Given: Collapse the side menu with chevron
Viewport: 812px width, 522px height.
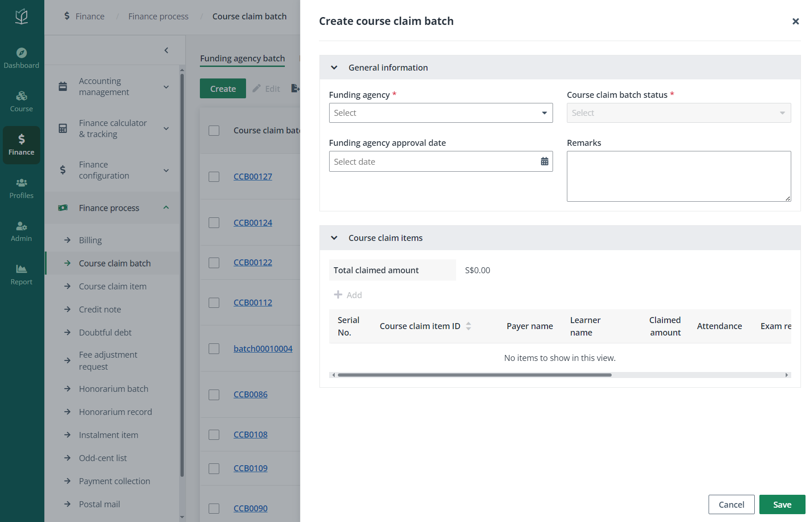Looking at the screenshot, I should coord(166,50).
